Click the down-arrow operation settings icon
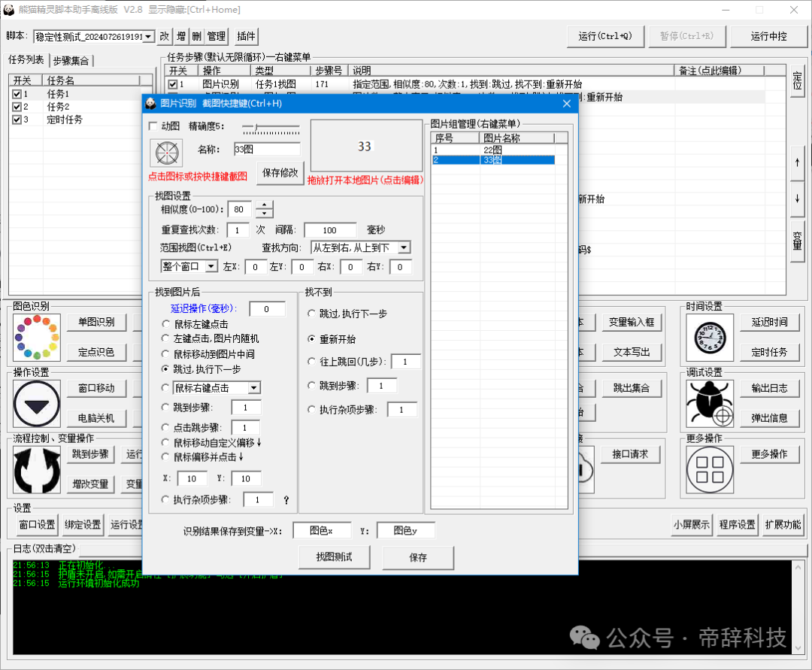Screen dimensions: 812x670 (36, 404)
